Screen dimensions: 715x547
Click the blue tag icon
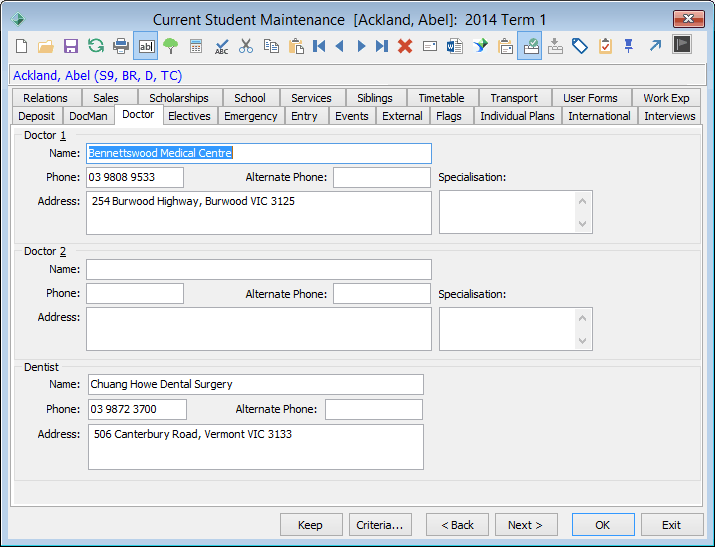tap(580, 46)
